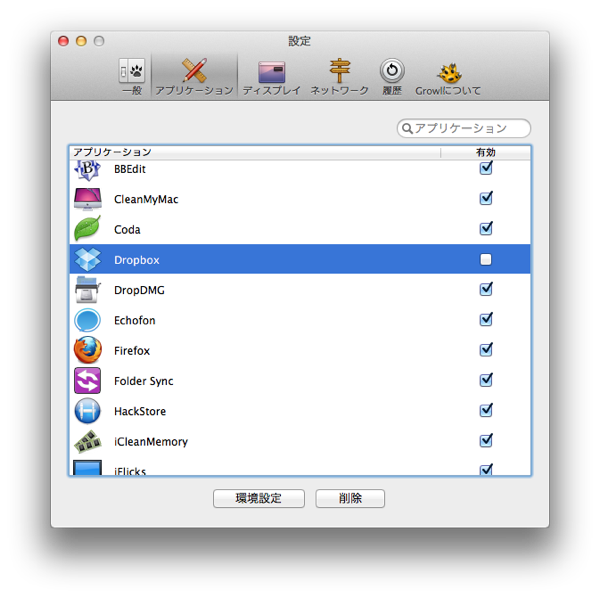
Task: Click the CleanMyMac app icon
Action: 88,199
